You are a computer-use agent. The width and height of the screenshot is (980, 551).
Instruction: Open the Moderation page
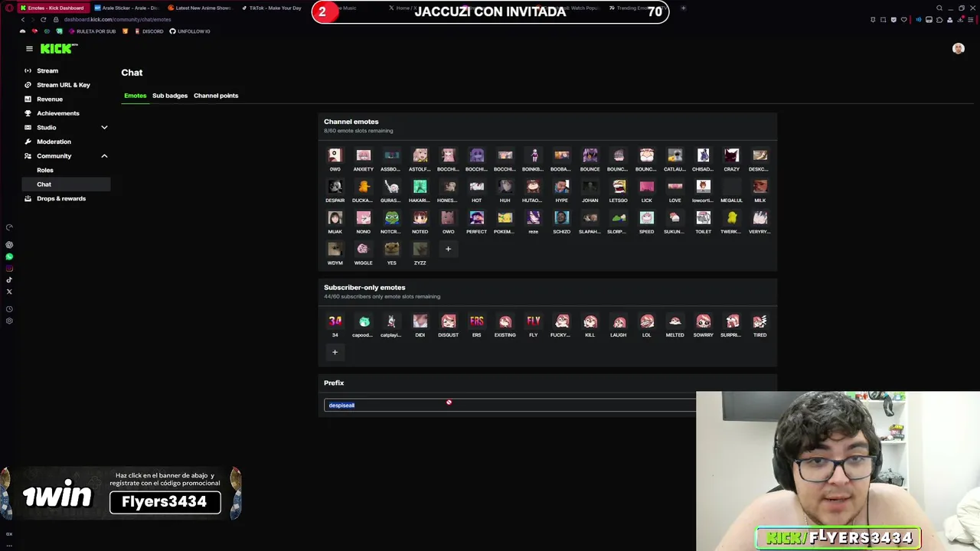[54, 142]
